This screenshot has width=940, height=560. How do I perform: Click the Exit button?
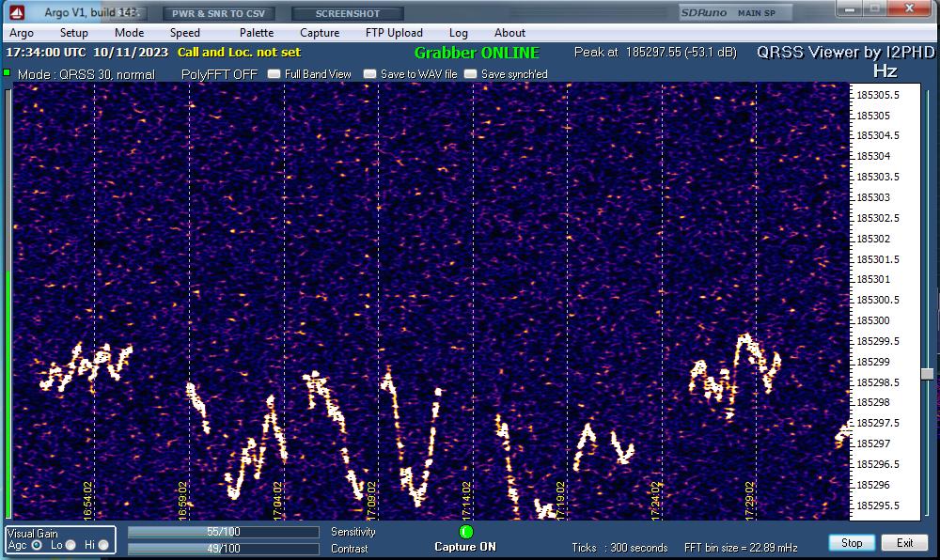point(904,543)
